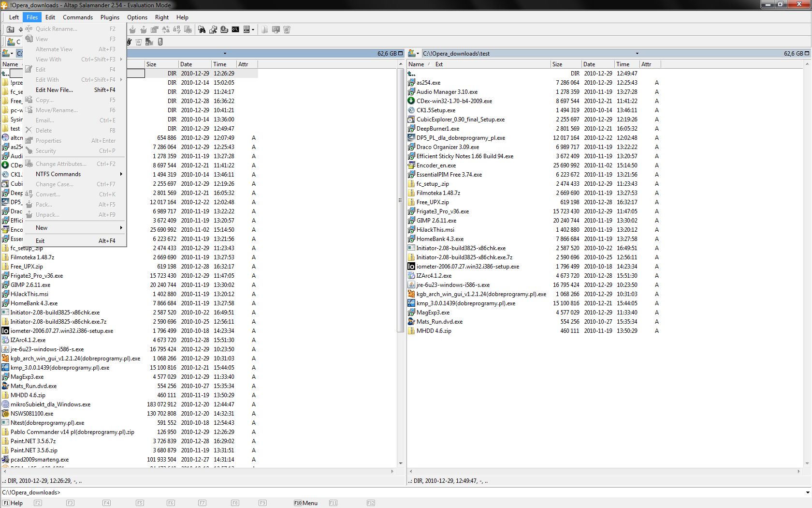Open the left panel drive selector arrow
812x508 pixels.
tap(12, 53)
